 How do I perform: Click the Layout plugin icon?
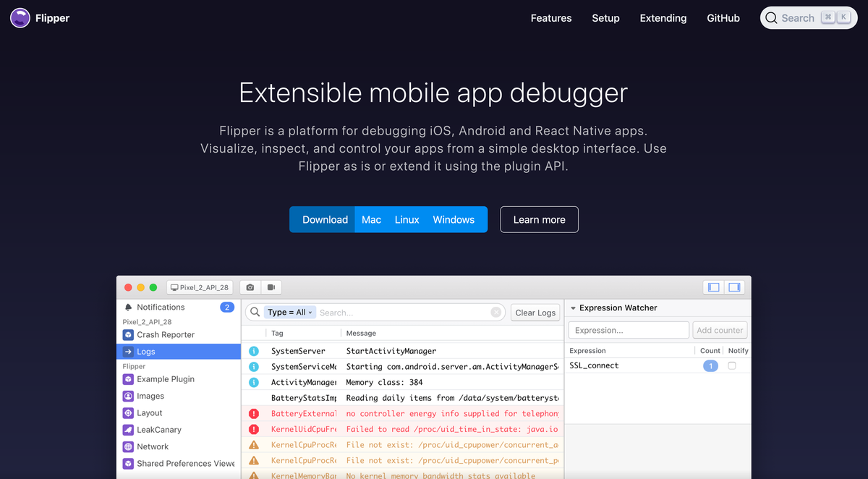coord(128,413)
